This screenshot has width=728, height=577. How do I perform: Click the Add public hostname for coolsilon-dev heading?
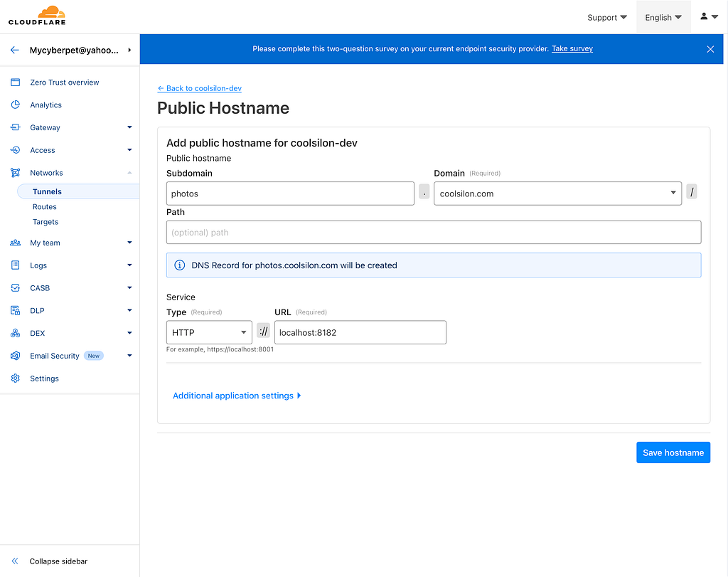click(262, 143)
